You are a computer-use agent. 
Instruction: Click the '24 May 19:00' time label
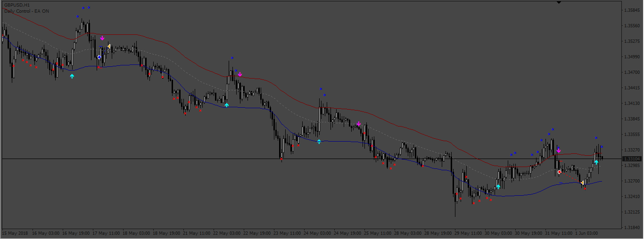[x=347, y=233]
